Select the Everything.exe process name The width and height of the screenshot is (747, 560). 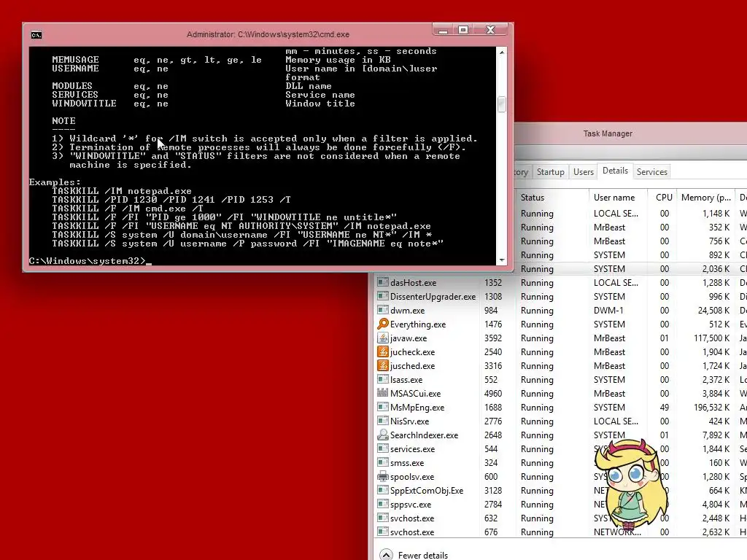[x=418, y=324]
